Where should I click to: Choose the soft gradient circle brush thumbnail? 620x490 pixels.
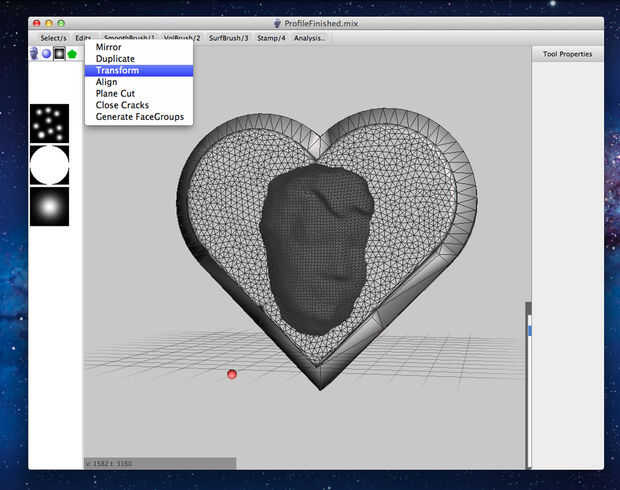click(x=49, y=206)
